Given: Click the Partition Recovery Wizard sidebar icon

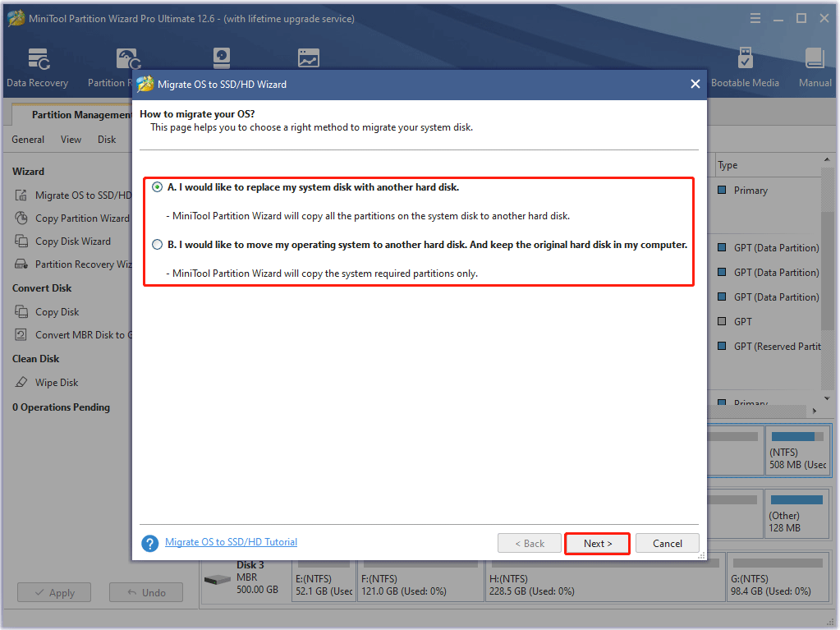Looking at the screenshot, I should [21, 264].
